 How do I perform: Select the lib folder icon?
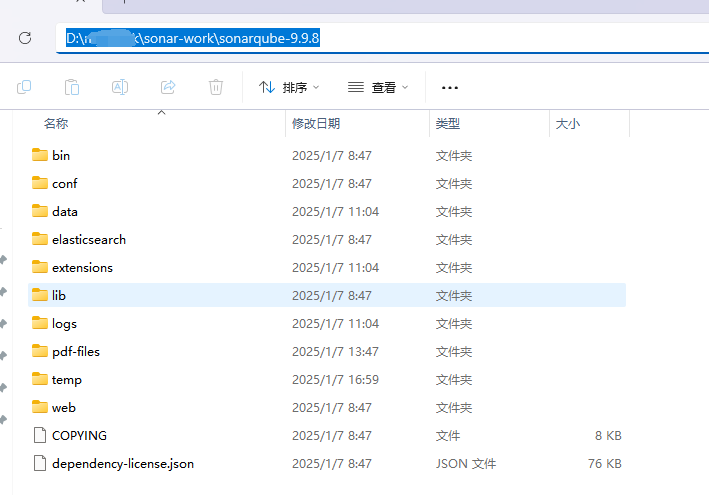coord(40,295)
